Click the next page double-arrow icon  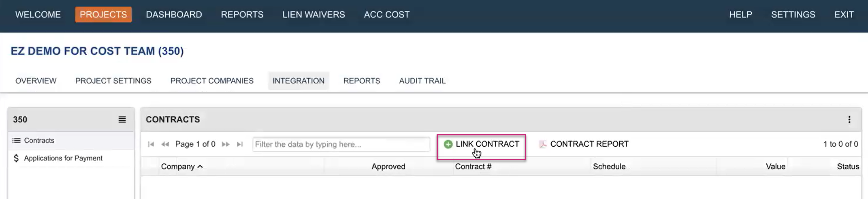[226, 144]
